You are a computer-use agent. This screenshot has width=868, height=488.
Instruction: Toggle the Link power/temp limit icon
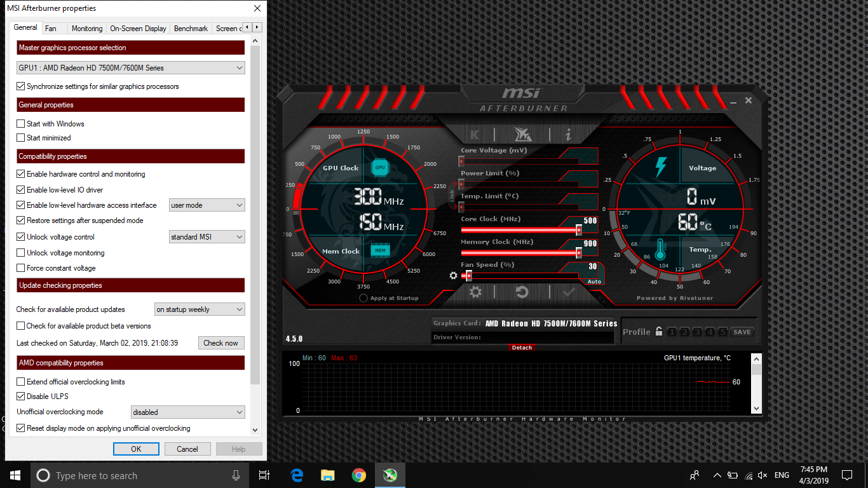[x=452, y=196]
